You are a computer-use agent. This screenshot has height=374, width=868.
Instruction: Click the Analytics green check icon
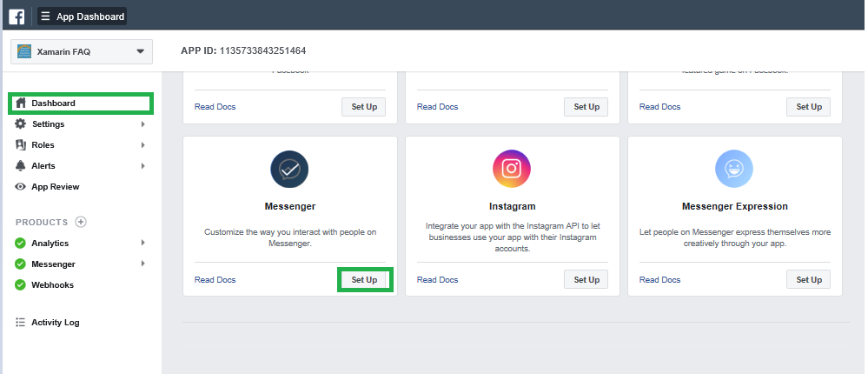pos(21,244)
